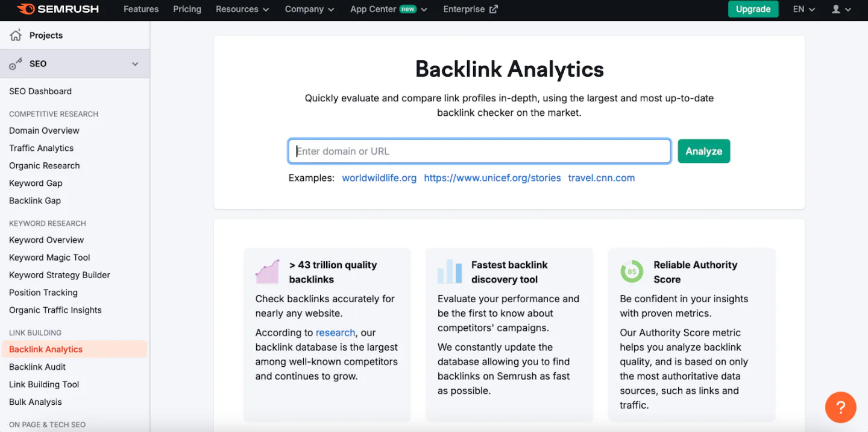Click the SEO gears icon in sidebar

(x=16, y=64)
